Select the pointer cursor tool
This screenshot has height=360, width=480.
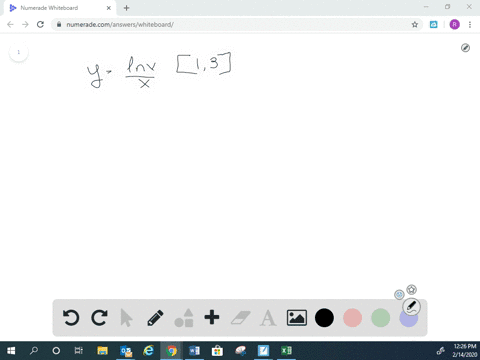pos(126,318)
